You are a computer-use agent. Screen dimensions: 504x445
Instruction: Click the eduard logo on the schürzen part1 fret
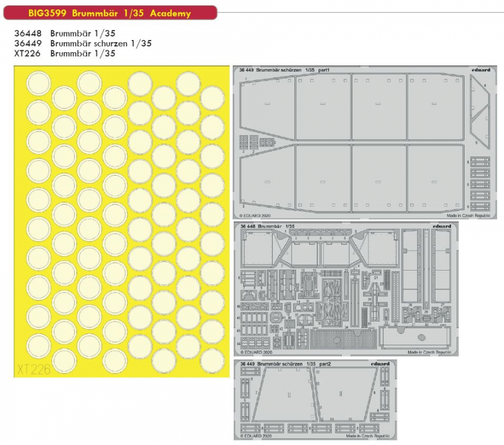(481, 70)
